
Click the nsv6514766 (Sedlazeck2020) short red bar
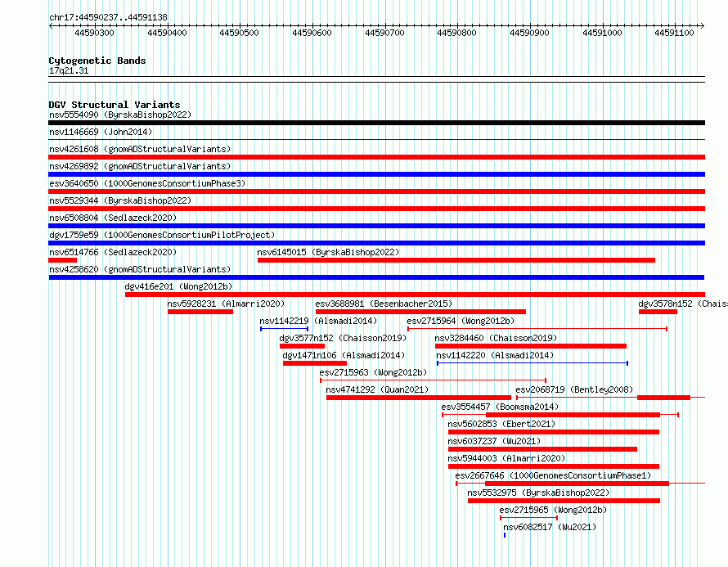click(x=63, y=260)
